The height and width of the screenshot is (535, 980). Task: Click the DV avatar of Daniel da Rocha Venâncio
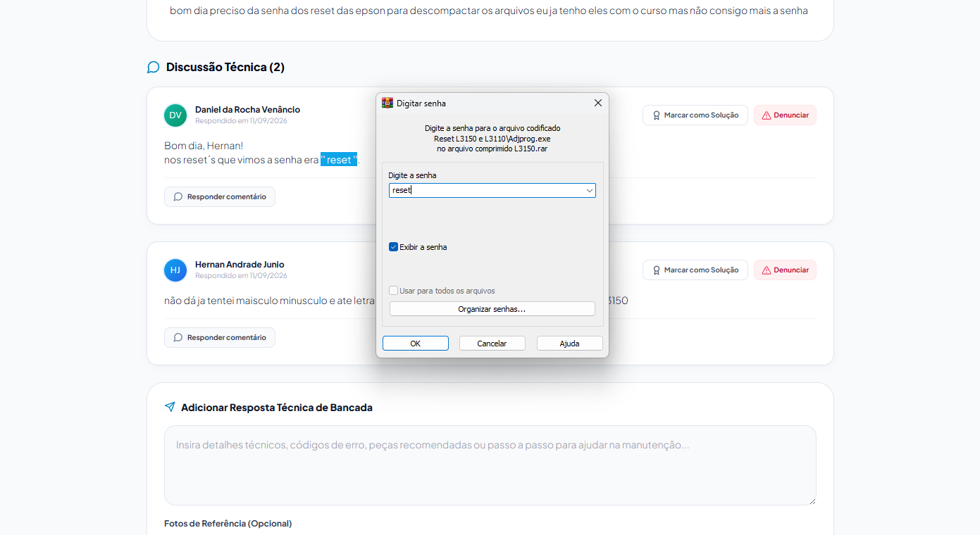(175, 115)
